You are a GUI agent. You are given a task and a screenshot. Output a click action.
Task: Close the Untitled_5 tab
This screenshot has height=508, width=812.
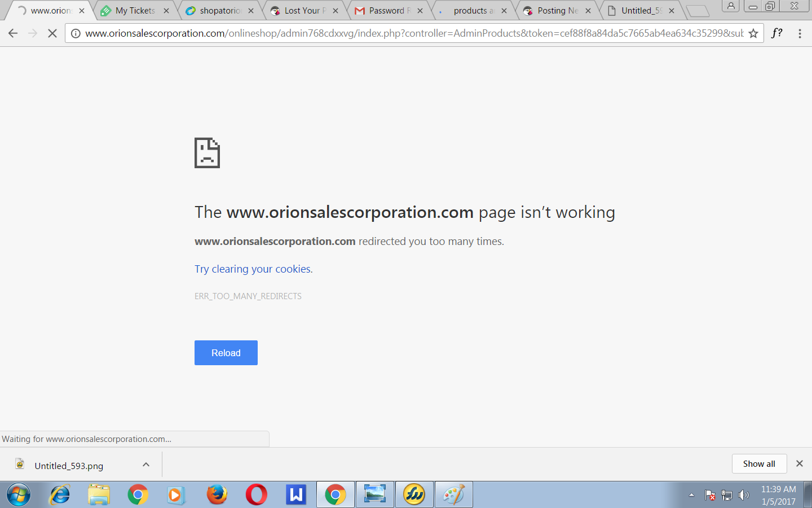[672, 11]
